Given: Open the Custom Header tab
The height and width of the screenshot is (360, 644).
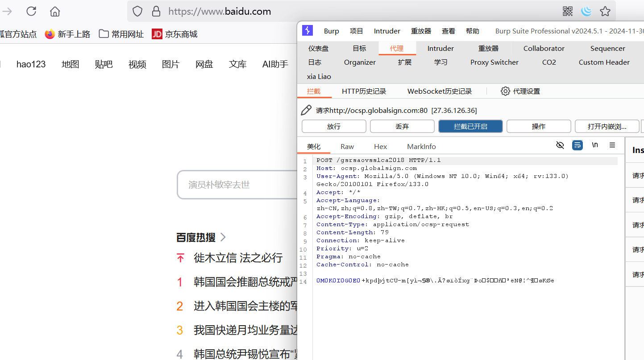Looking at the screenshot, I should (x=604, y=62).
